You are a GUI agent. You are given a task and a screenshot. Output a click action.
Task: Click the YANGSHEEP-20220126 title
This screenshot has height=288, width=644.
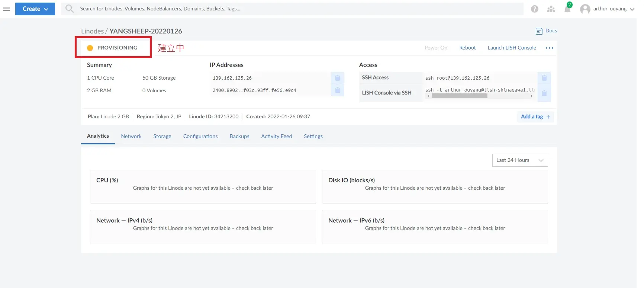pos(146,31)
